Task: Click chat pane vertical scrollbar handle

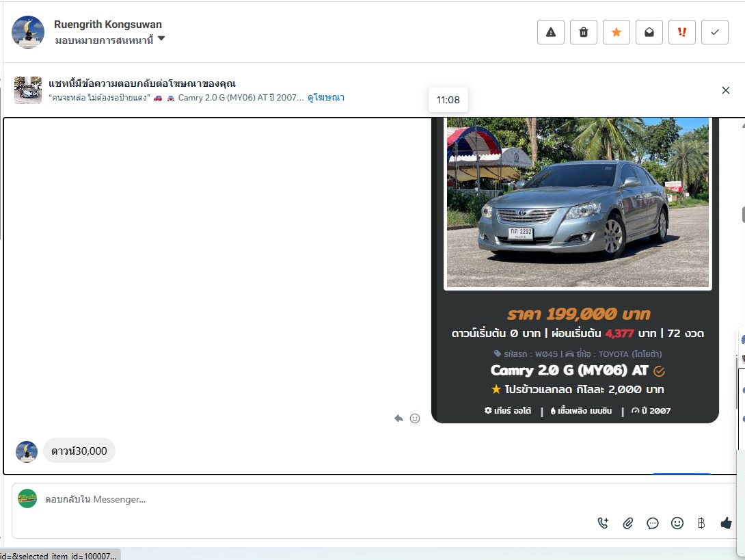Action: (743, 215)
